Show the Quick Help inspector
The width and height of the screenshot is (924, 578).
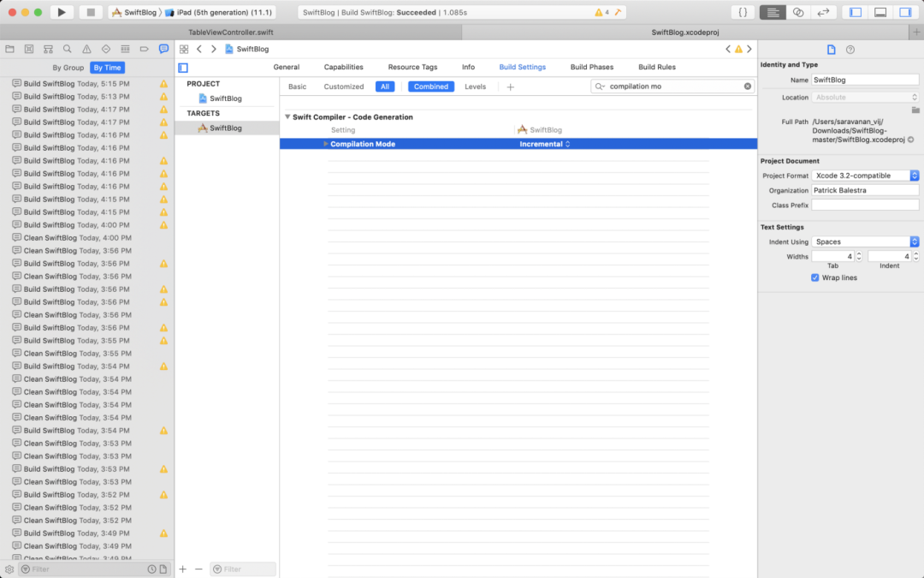click(850, 50)
